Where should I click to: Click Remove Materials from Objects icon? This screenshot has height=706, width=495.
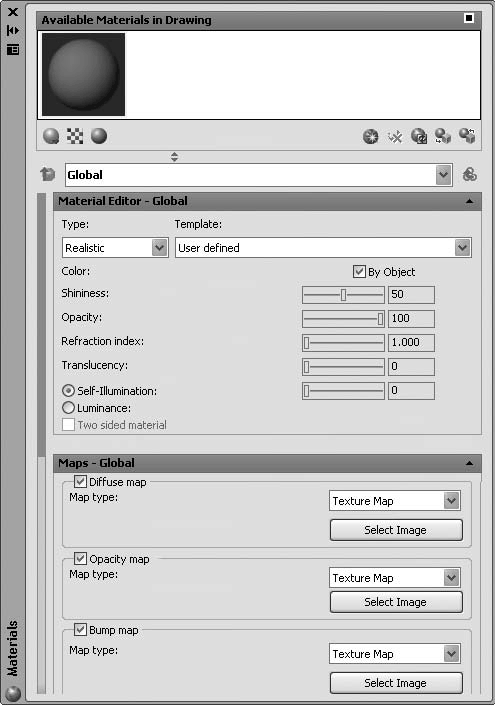[x=467, y=136]
